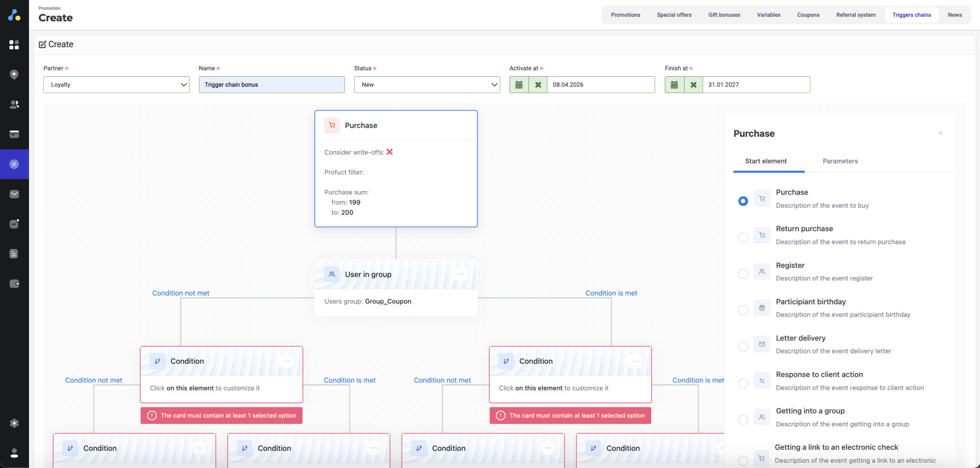Clear Finish at date with X icon

pyautogui.click(x=693, y=85)
